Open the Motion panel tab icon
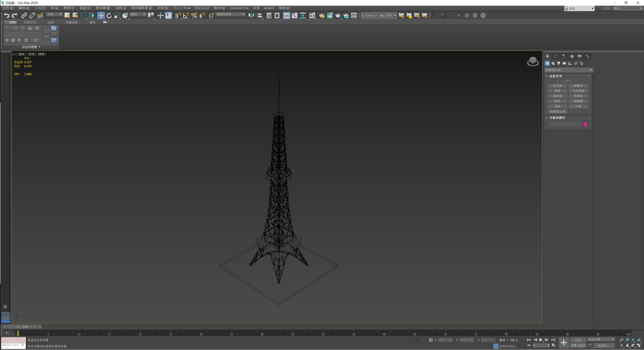 click(x=571, y=56)
